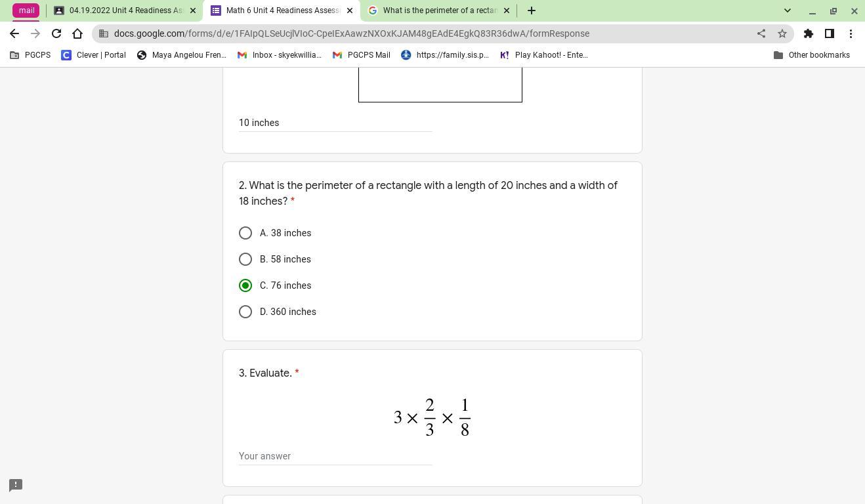
Task: Click the answer field for question 3
Action: click(x=335, y=456)
